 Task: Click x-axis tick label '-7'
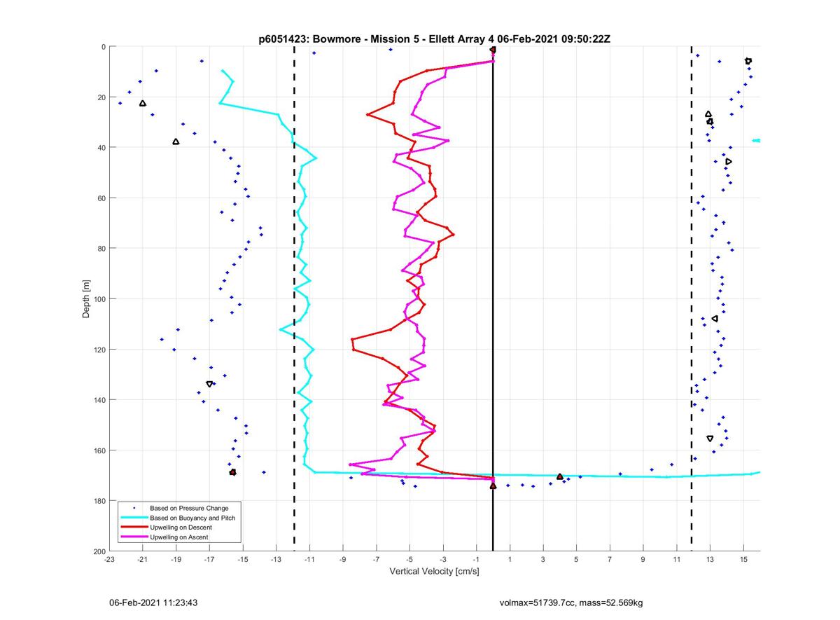pyautogui.click(x=376, y=559)
